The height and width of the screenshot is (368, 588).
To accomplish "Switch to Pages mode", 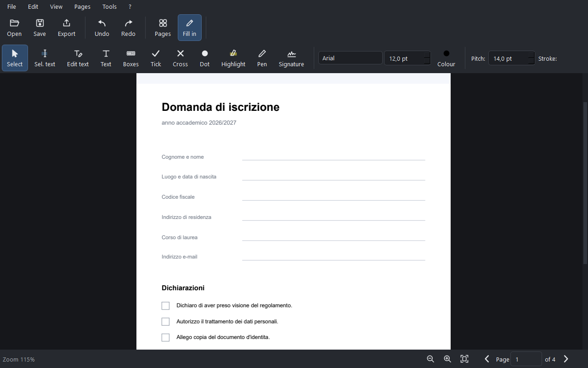I will [x=163, y=28].
